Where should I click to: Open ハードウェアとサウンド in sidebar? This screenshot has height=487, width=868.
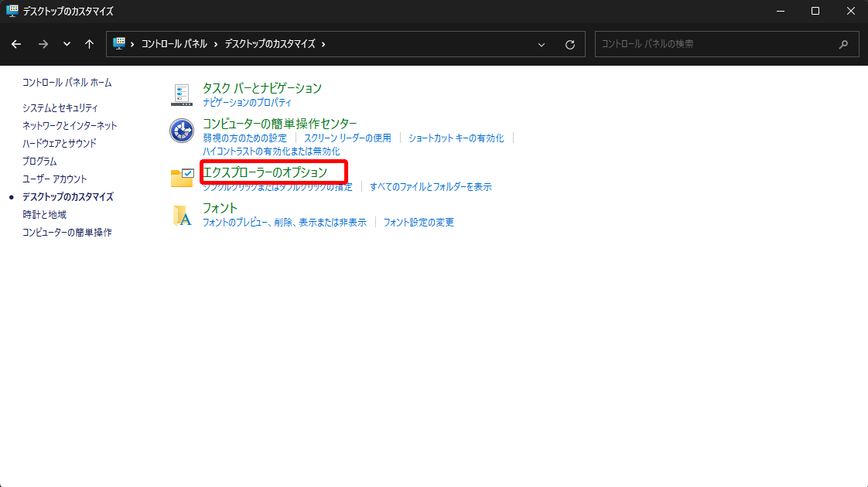[x=60, y=143]
